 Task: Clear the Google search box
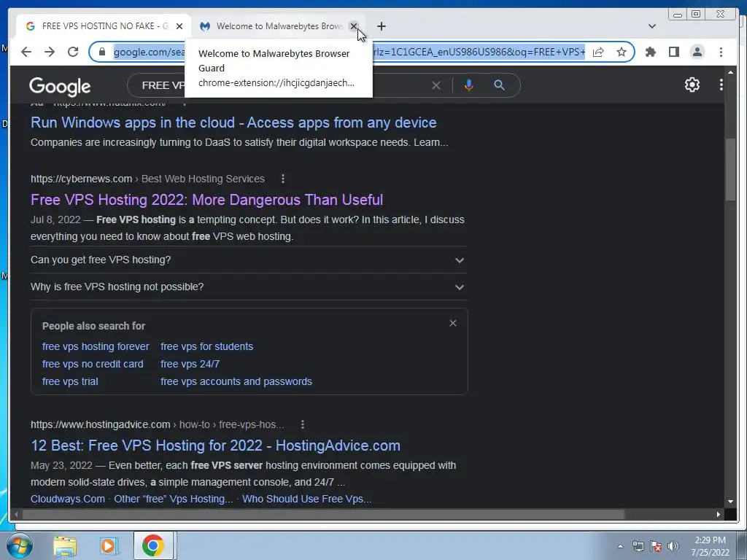(x=436, y=85)
